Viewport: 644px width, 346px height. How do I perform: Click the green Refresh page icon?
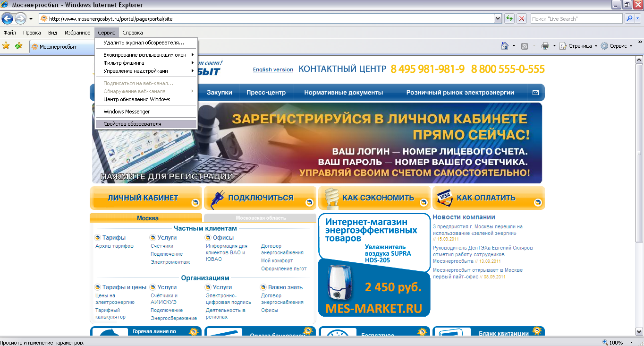pos(509,19)
